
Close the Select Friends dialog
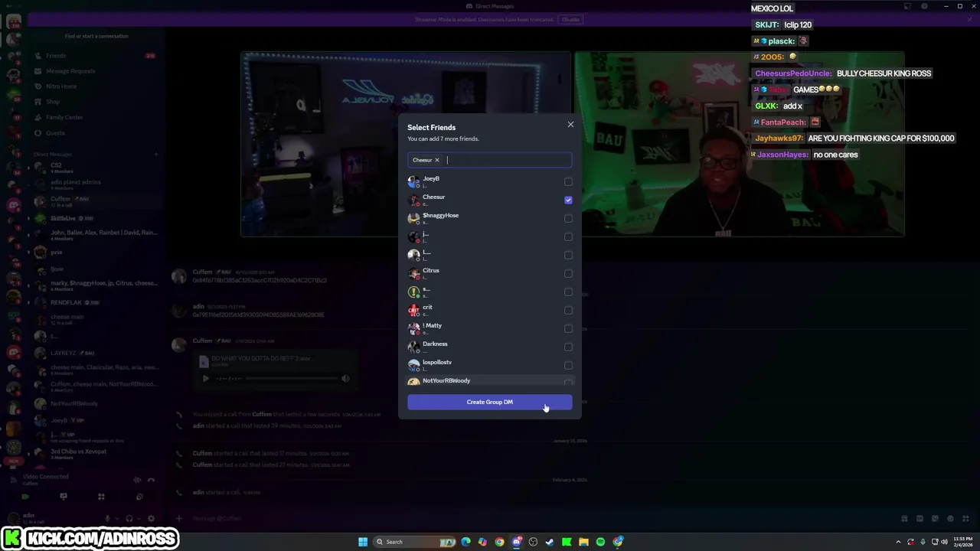click(x=570, y=124)
